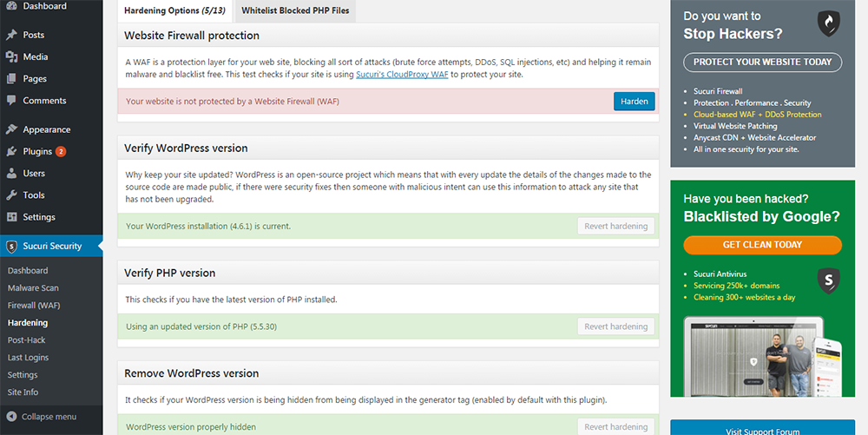
Task: Revert hardening for WordPress version check
Action: tap(616, 227)
